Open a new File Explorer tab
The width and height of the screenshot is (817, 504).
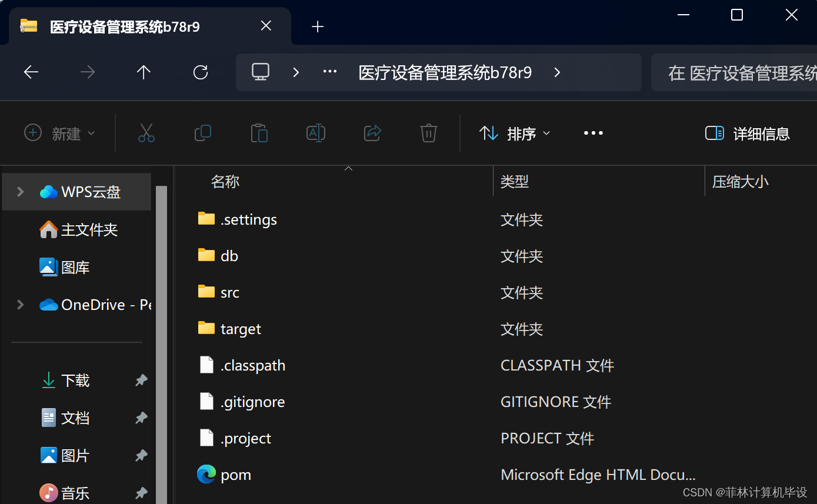pyautogui.click(x=318, y=26)
